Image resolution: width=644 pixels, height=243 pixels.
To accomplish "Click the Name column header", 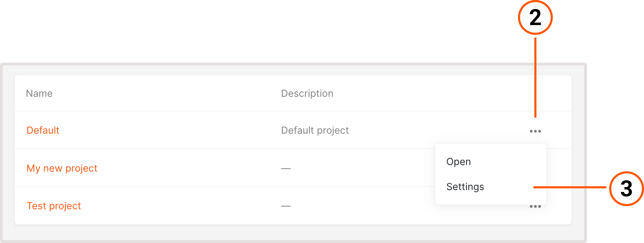I will (39, 93).
